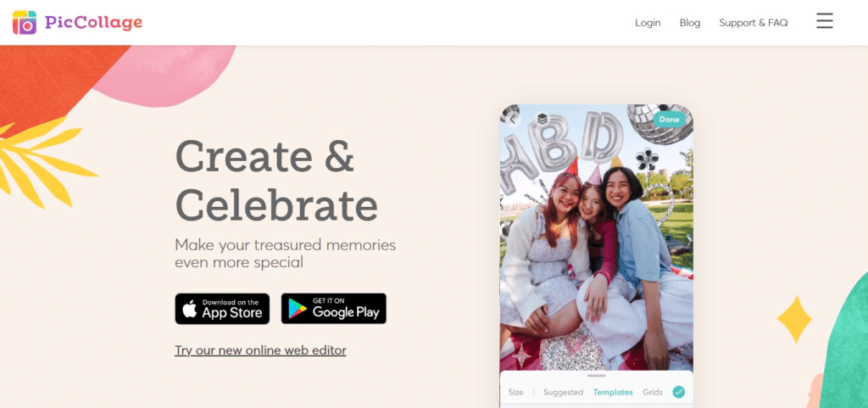Tap Done in the phone mockup
The image size is (868, 408).
[670, 120]
